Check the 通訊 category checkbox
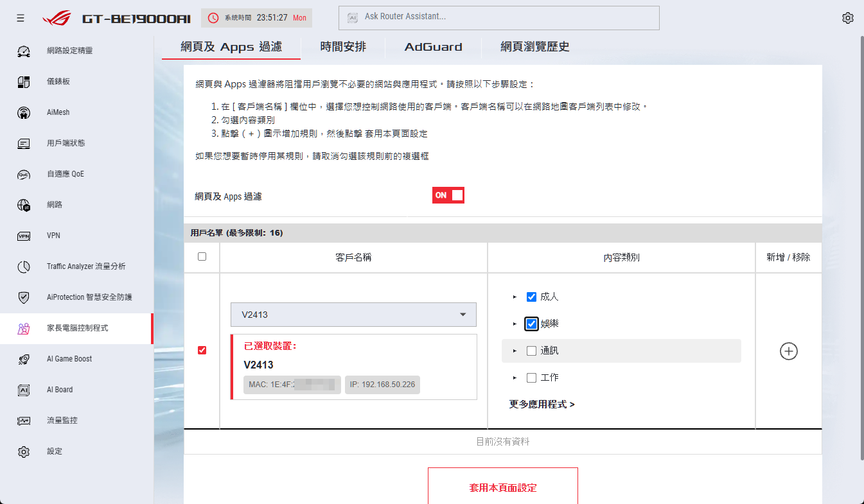Viewport: 864px width, 504px height. pos(531,351)
